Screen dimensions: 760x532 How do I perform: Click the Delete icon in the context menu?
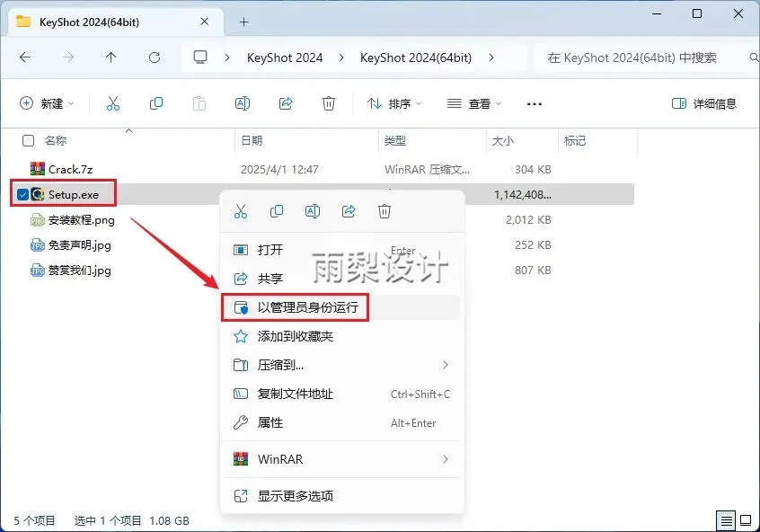coord(384,211)
